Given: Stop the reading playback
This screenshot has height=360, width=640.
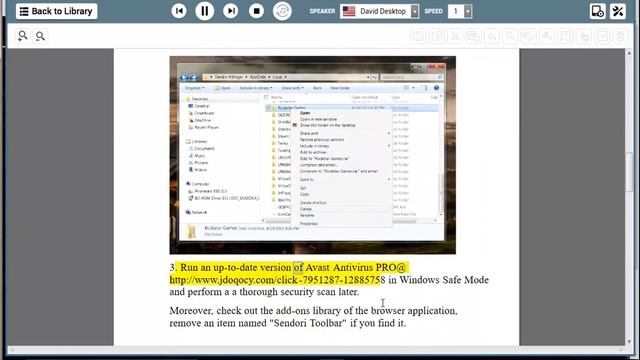Looking at the screenshot, I should [256, 11].
